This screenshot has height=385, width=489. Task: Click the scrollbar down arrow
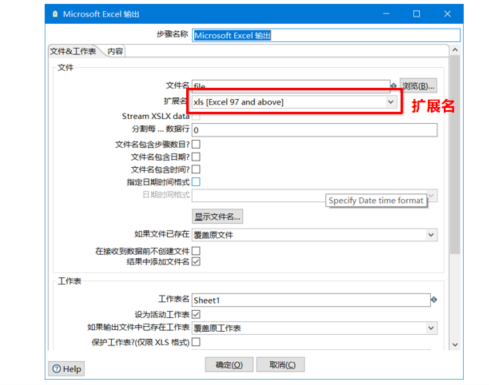point(455,344)
